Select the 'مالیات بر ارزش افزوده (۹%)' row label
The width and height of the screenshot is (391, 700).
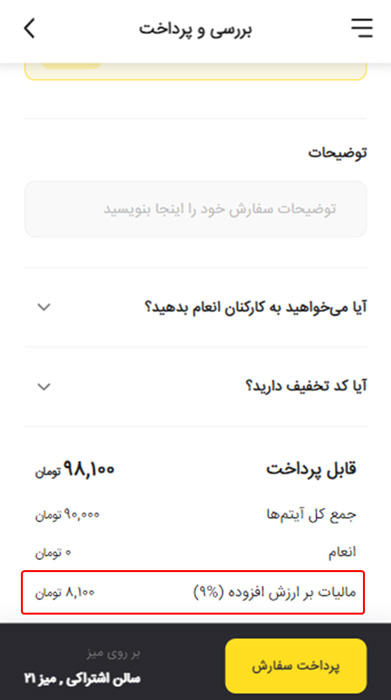275,593
